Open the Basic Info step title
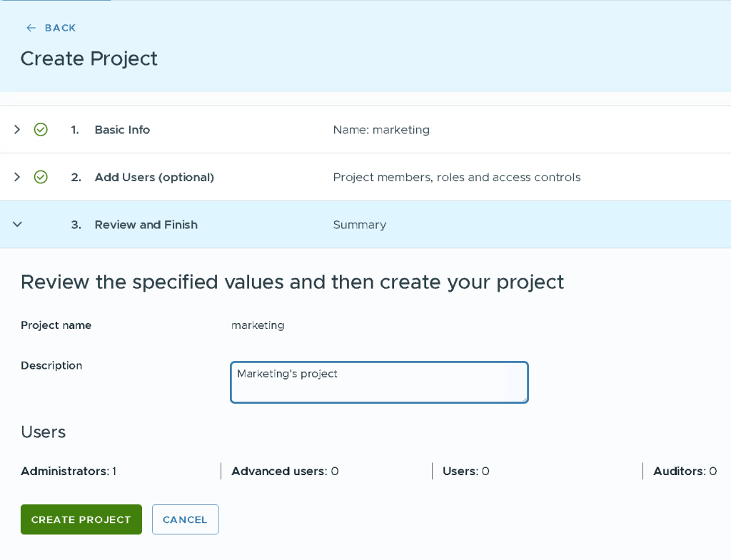The height and width of the screenshot is (560, 731). 122,130
